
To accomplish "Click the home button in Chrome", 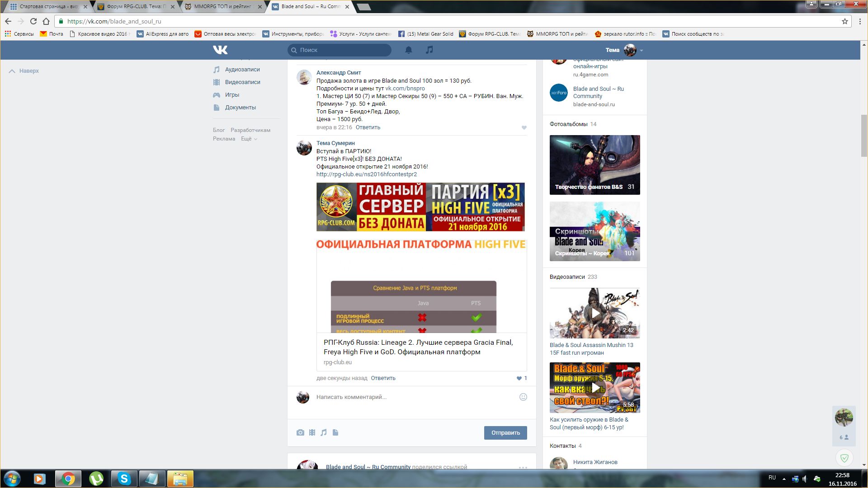I will point(46,21).
